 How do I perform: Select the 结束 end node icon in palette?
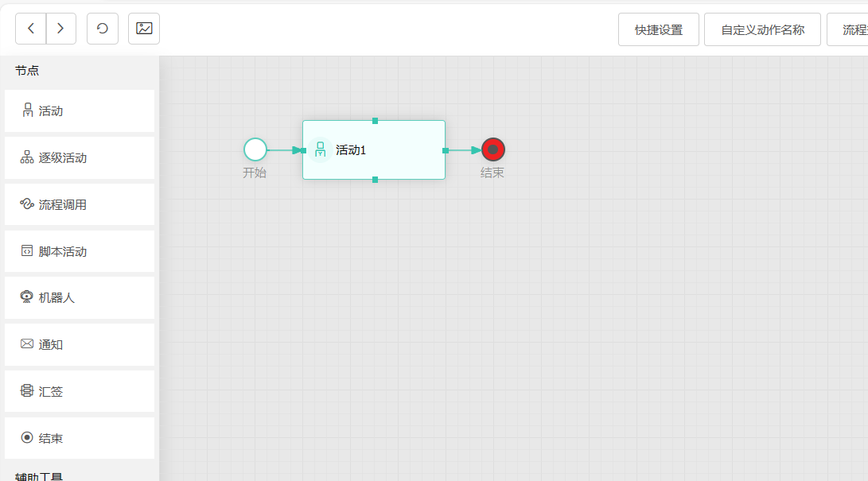27,437
